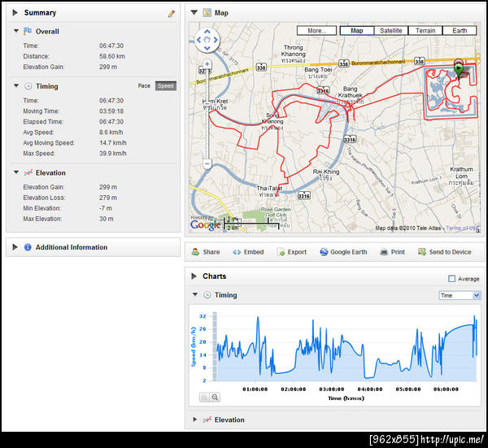Pan the map left with arrow

point(199,40)
